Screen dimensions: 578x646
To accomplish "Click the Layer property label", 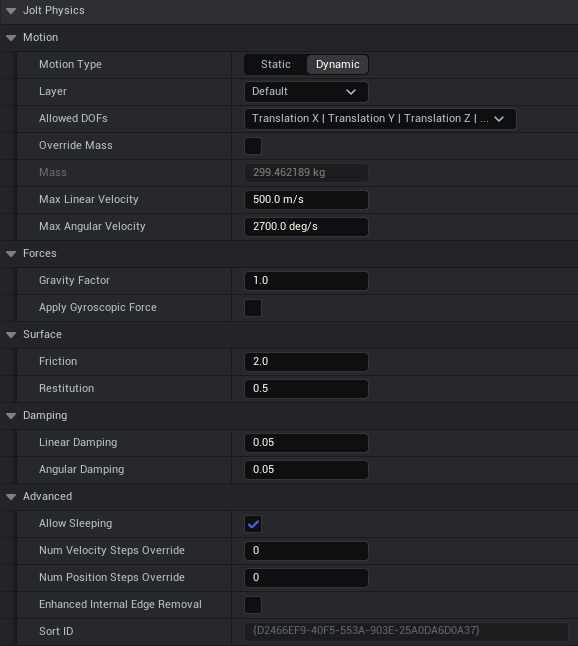I will pos(53,91).
